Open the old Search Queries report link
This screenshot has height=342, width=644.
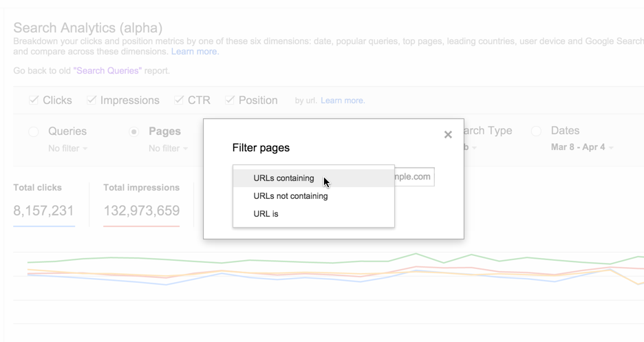[x=108, y=71]
